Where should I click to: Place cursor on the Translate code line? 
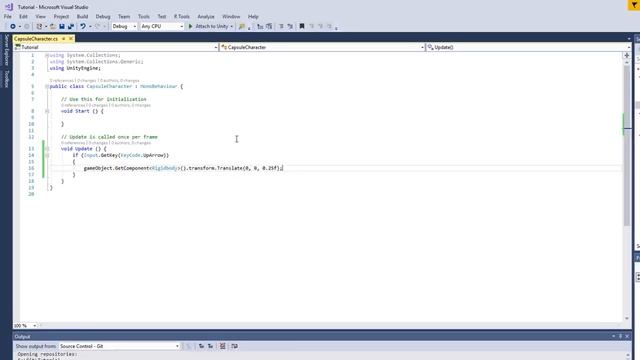183,168
